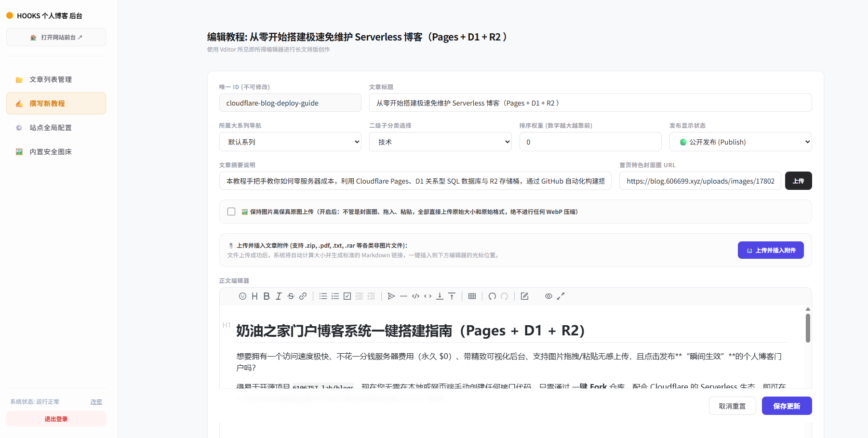
Task: Click the 首页特色封面图 URL field
Action: (x=700, y=181)
